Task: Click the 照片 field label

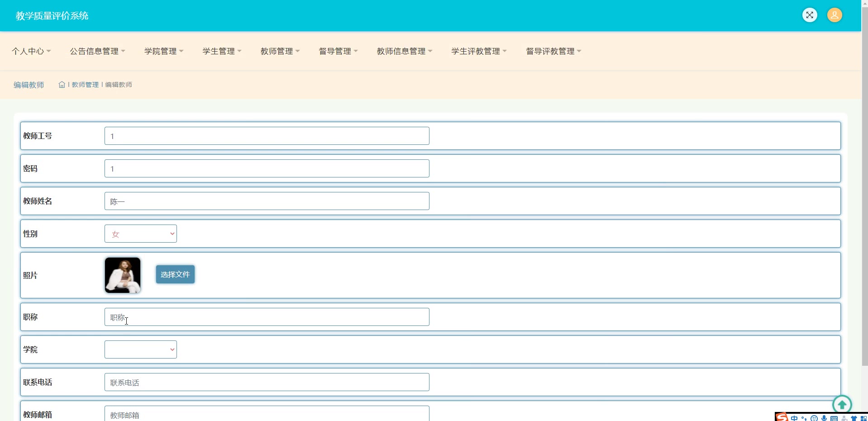Action: pyautogui.click(x=30, y=275)
